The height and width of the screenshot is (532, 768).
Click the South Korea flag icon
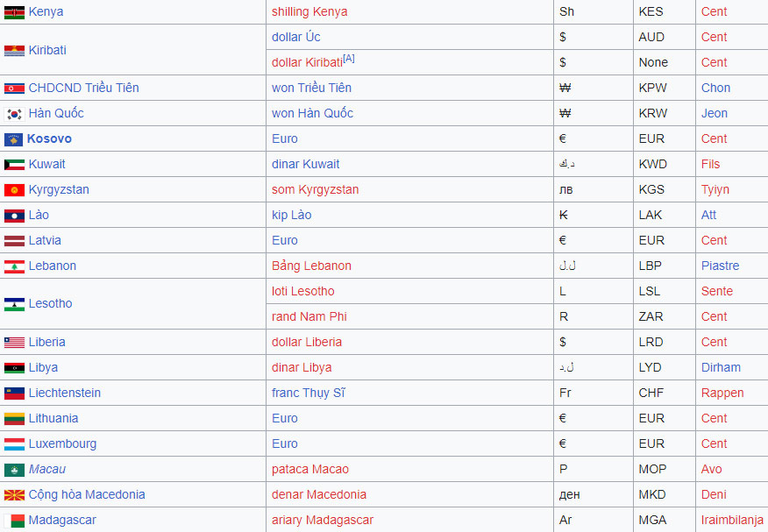point(14,114)
